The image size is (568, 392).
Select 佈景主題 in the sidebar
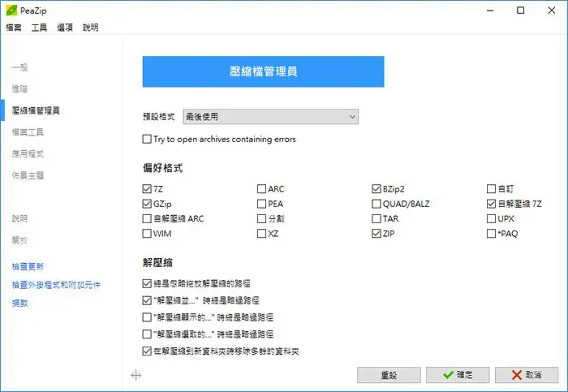coord(28,175)
